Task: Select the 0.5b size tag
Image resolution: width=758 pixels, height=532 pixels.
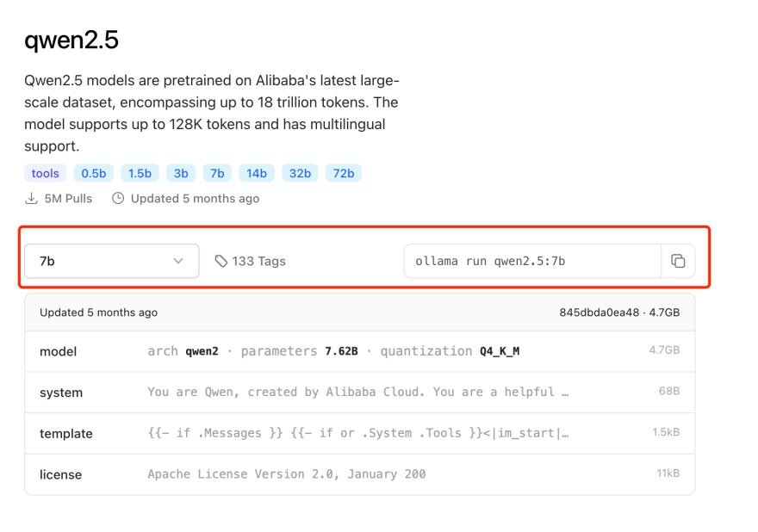Action: click(x=94, y=173)
